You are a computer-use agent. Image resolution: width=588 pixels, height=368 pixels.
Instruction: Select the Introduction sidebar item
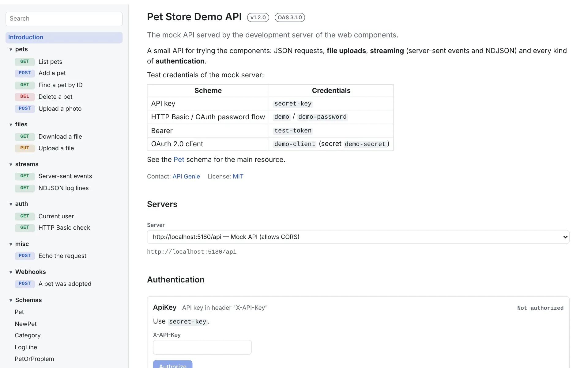coord(64,37)
